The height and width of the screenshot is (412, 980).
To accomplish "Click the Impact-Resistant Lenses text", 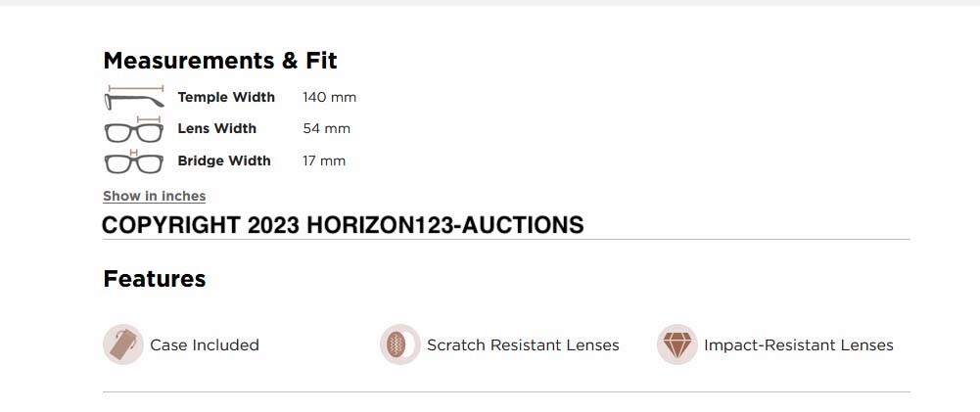I will (x=798, y=344).
